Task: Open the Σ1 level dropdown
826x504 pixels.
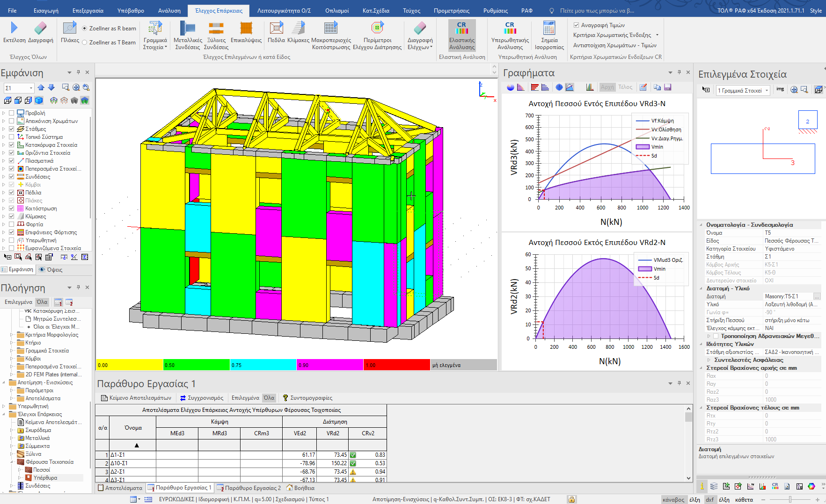Action: (x=31, y=88)
